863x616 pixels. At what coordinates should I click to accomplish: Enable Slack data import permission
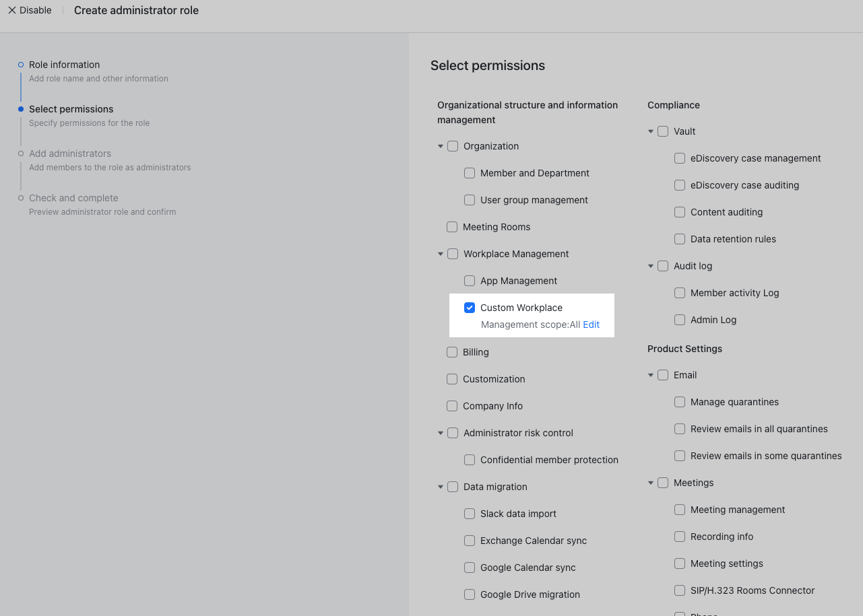[470, 514]
